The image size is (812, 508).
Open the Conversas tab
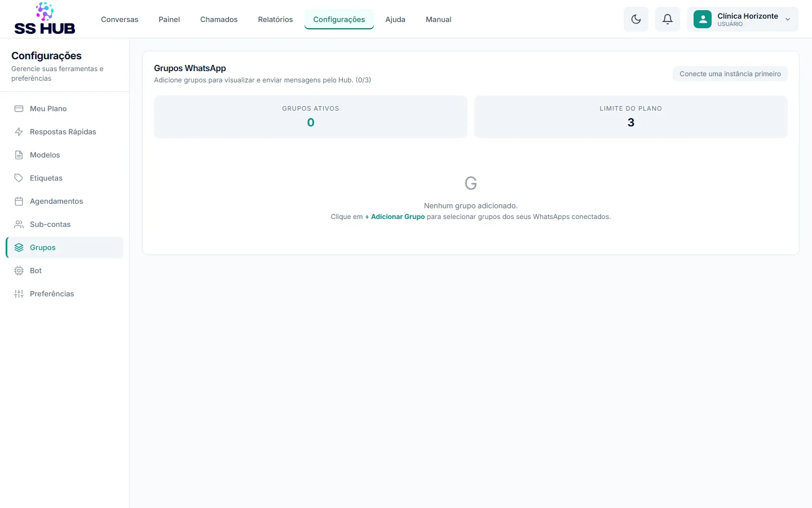click(x=120, y=19)
